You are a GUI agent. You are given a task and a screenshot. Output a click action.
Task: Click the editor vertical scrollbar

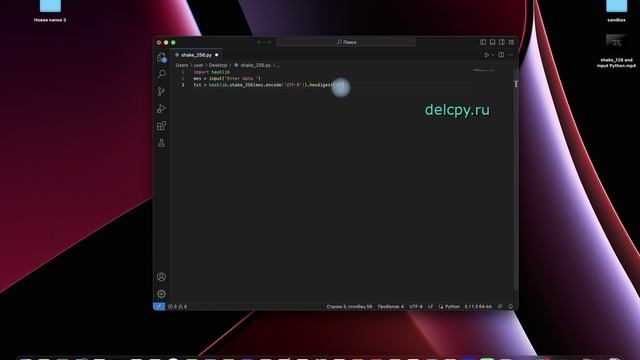pos(516,180)
